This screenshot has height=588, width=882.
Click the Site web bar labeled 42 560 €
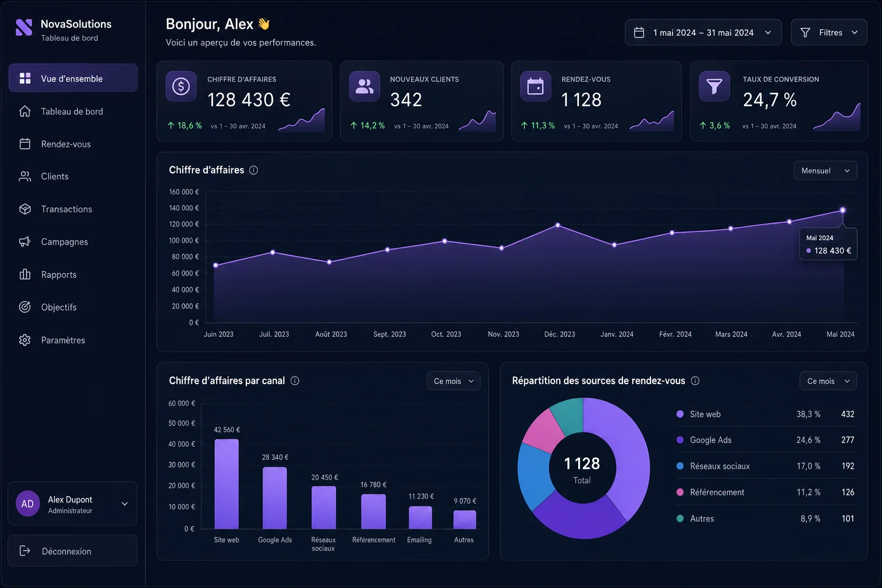pyautogui.click(x=226, y=484)
